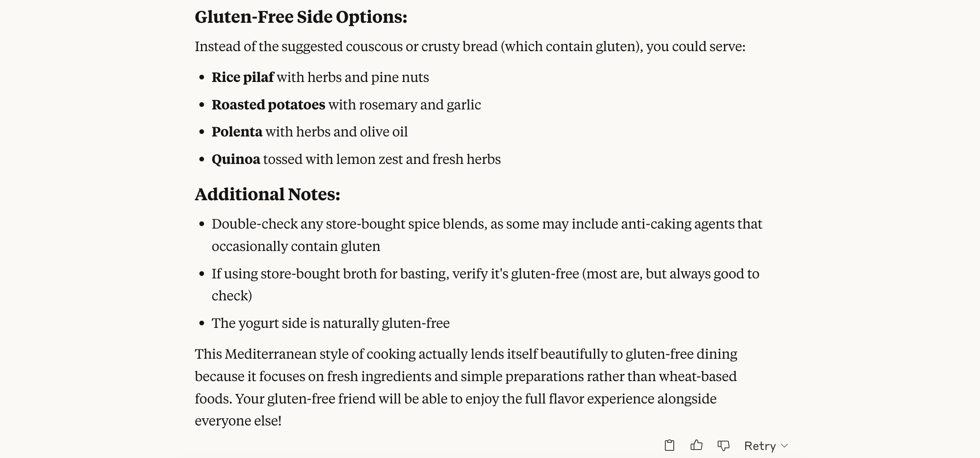Click the Mediterranean style closing paragraph
This screenshot has width=980, height=458.
click(x=466, y=387)
